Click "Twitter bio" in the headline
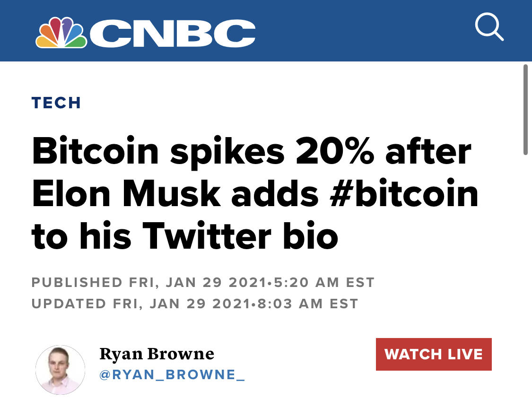 240,236
